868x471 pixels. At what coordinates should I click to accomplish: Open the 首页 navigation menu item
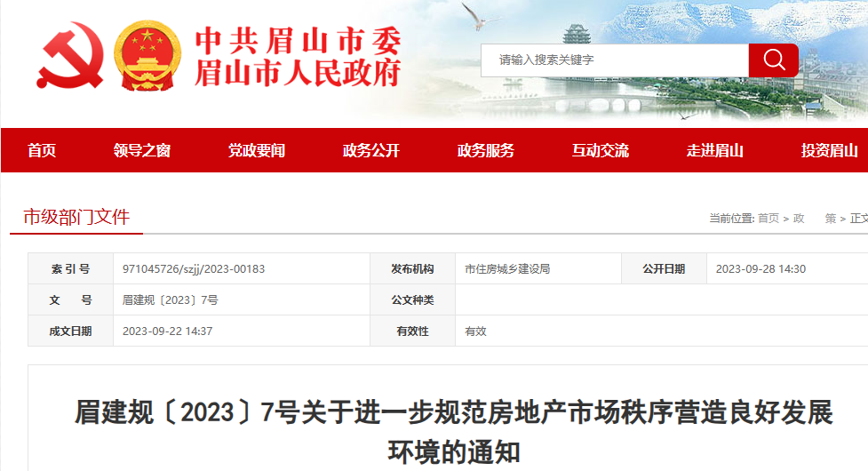[x=42, y=150]
